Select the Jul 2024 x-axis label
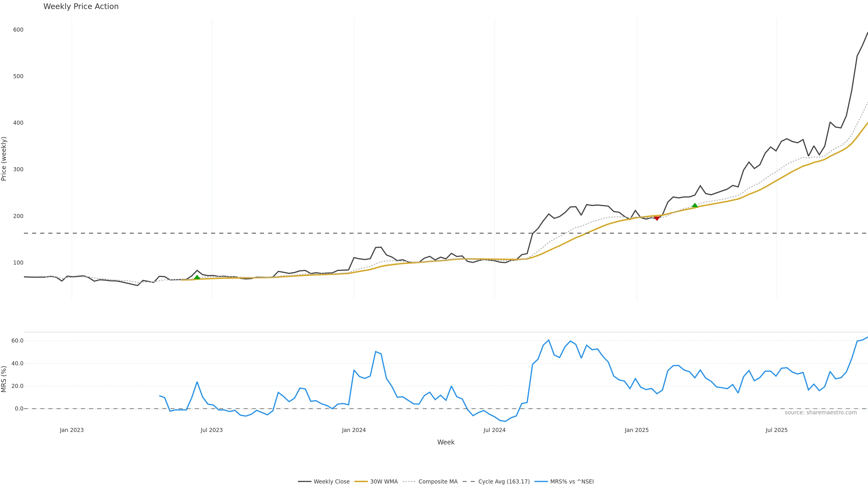This screenshot has width=868, height=488. [x=494, y=430]
